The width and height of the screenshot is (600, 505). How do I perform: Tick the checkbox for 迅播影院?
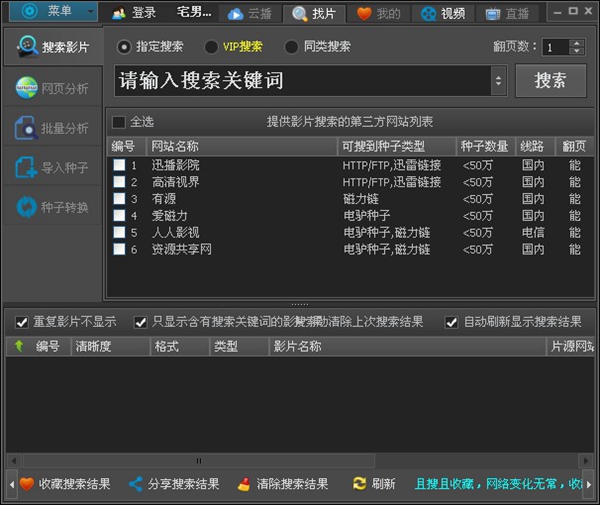click(x=119, y=165)
